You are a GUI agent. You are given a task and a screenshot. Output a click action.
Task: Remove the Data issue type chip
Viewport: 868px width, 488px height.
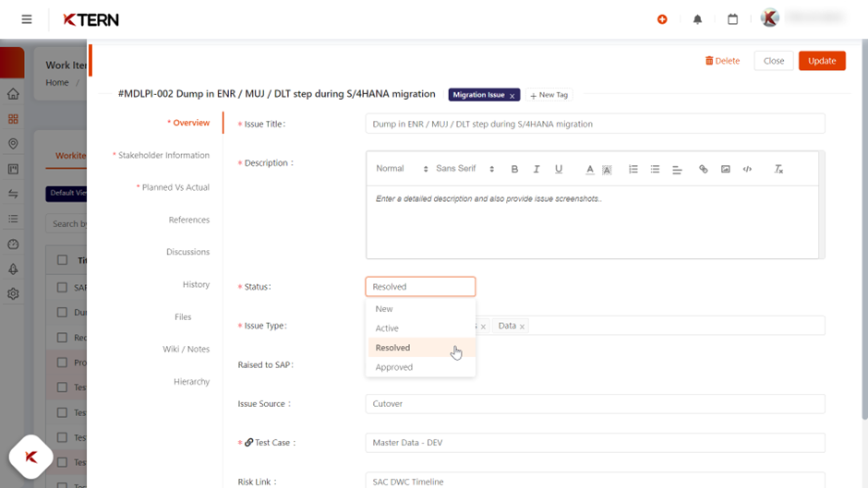(522, 327)
